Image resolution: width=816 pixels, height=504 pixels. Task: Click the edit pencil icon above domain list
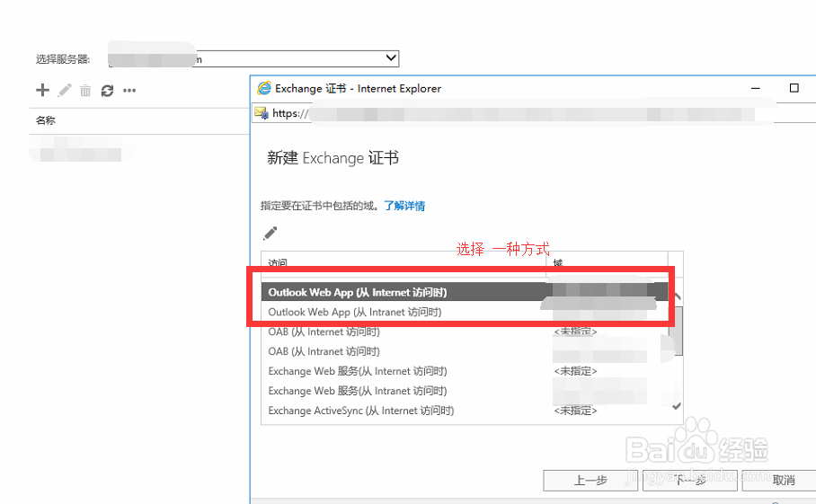[x=271, y=233]
